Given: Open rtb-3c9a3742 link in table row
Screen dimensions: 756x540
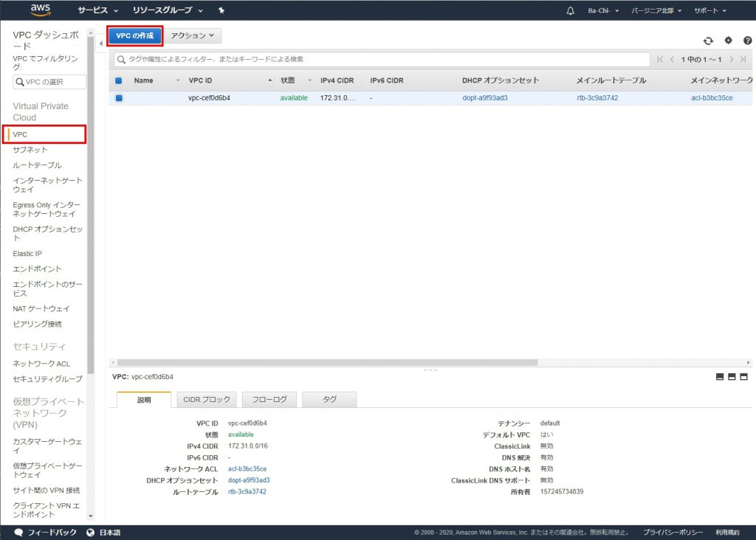Looking at the screenshot, I should coord(597,98).
